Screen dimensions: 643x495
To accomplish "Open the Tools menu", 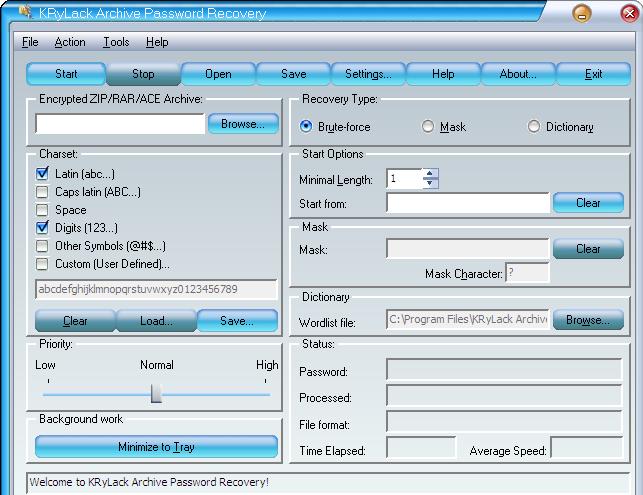I will [x=116, y=42].
